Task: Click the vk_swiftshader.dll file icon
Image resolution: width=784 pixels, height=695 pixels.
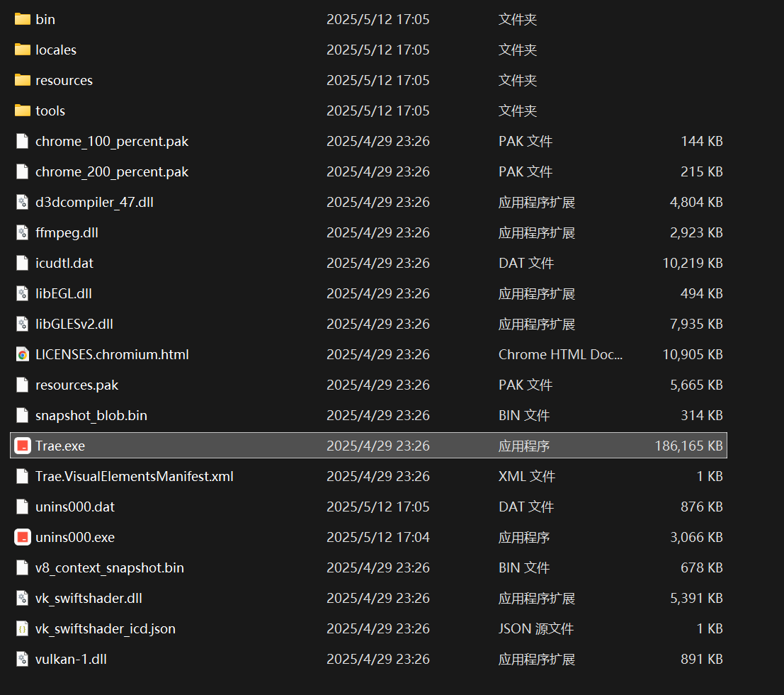Action: click(23, 598)
